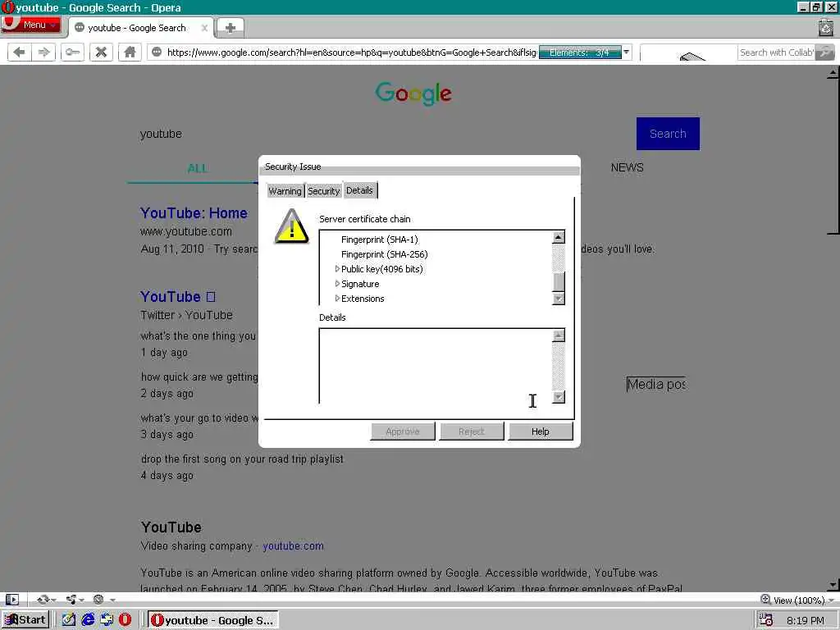Screen dimensions: 840x630
Task: Go to the Home page icon
Action: click(x=130, y=52)
